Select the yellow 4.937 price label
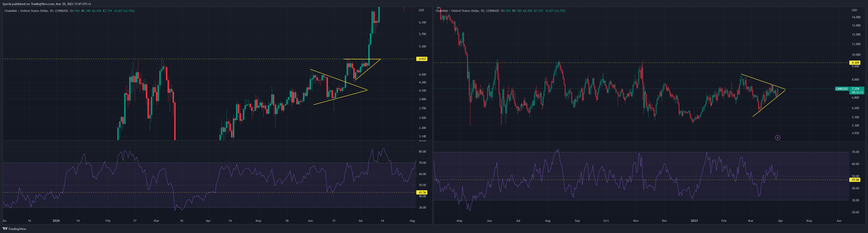This screenshot has height=233, width=868. [422, 59]
